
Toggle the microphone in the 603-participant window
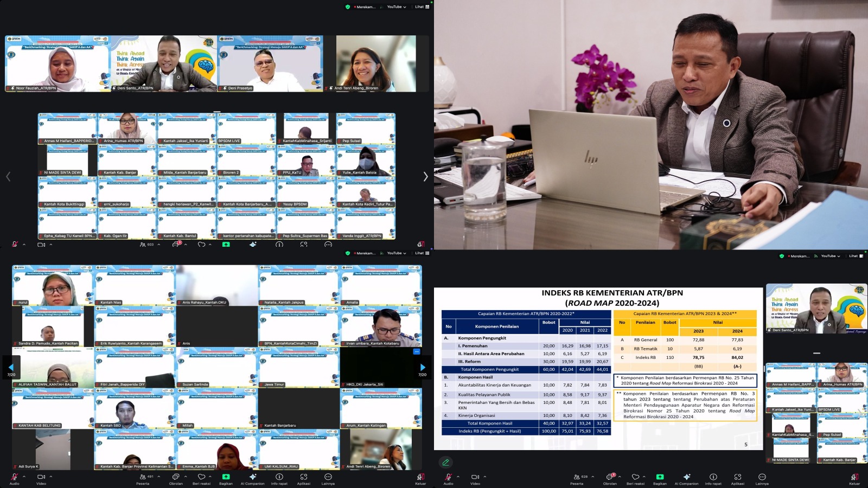(x=15, y=245)
